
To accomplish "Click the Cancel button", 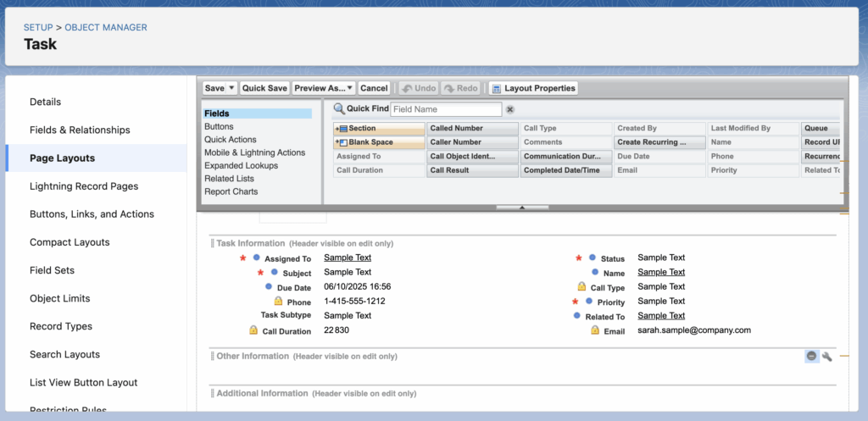I will (374, 88).
